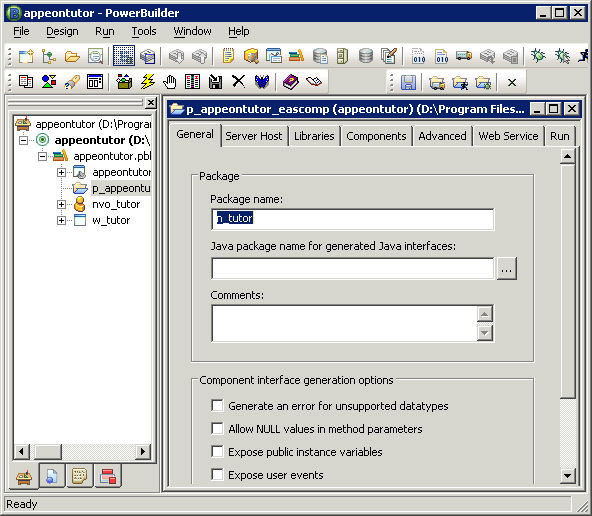Open the To-Do List notepad icon
Viewport: 592px width, 516px height.
pos(228,56)
